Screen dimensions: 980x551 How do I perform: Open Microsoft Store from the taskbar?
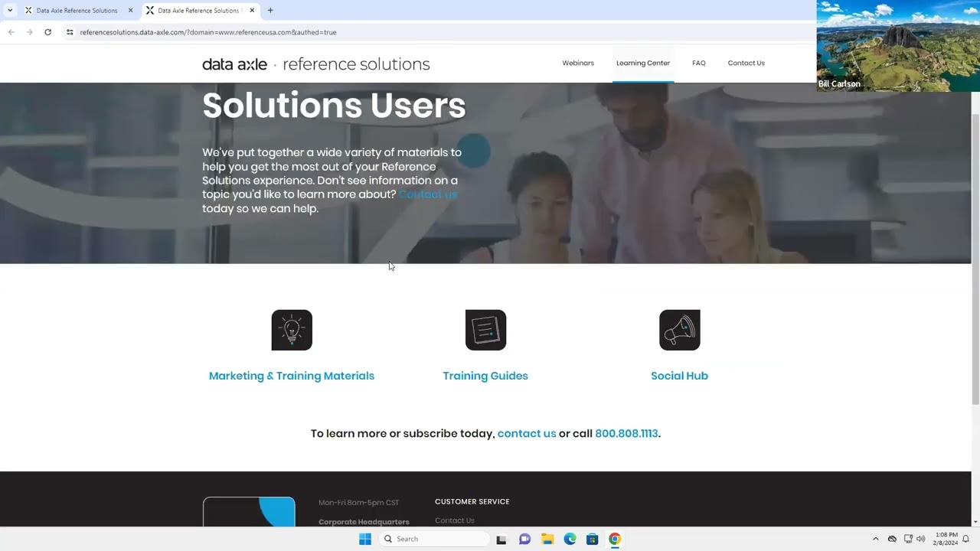coord(592,539)
